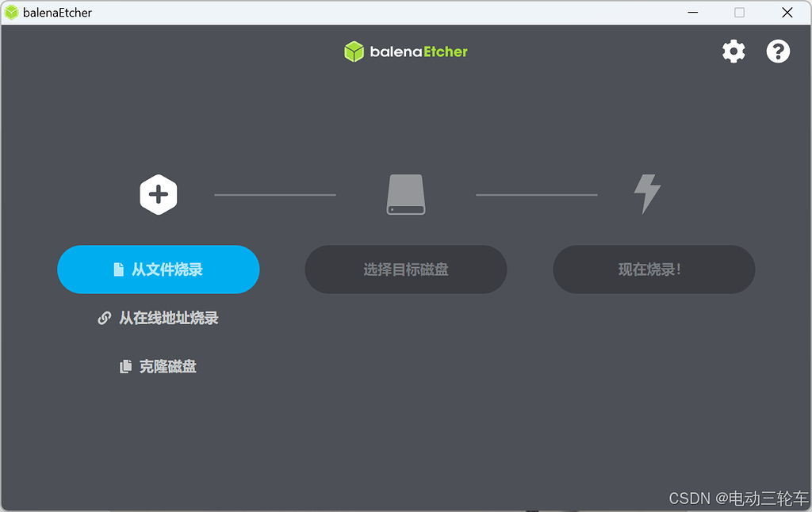Viewport: 812px width, 512px height.
Task: Select 从文件烧录 to choose an image
Action: click(x=158, y=269)
